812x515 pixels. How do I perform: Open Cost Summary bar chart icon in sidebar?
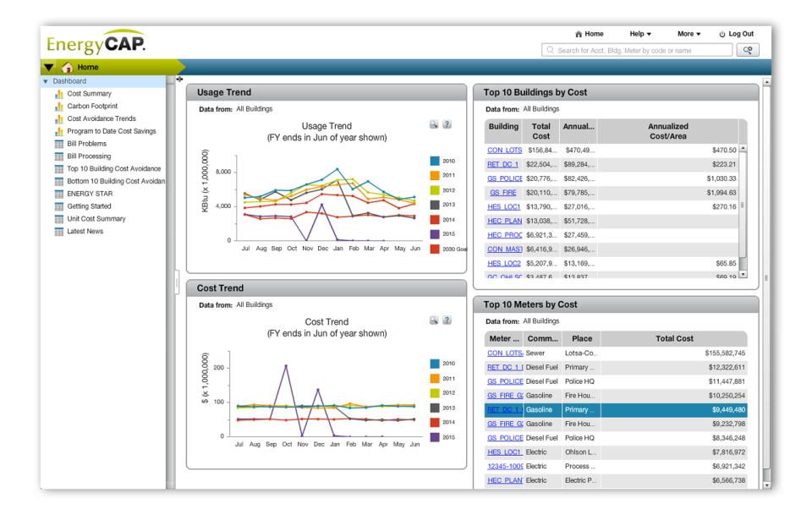(x=59, y=94)
